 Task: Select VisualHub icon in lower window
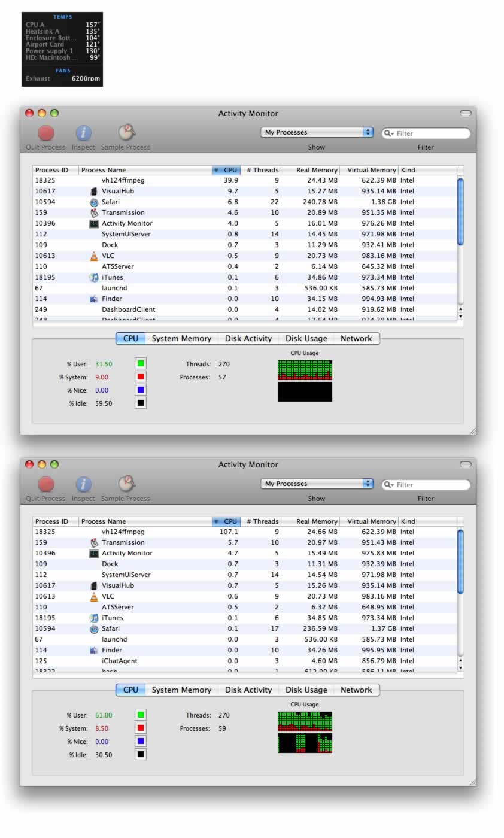(x=93, y=585)
